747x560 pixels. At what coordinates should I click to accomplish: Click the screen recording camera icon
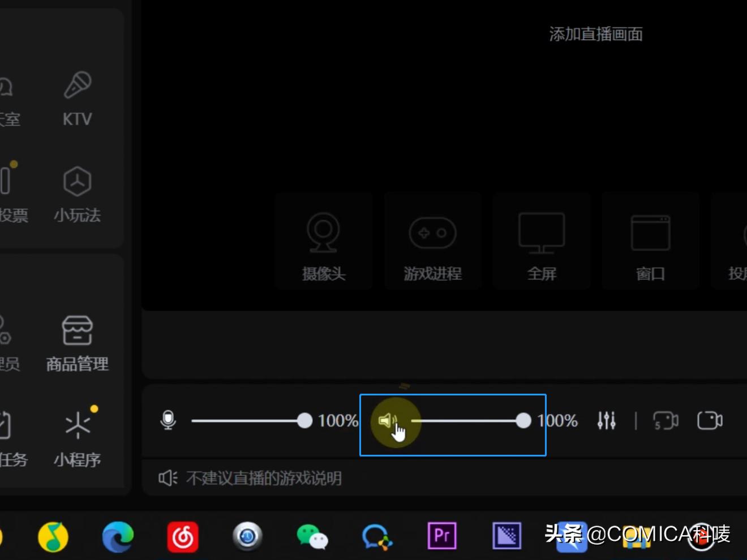[710, 421]
